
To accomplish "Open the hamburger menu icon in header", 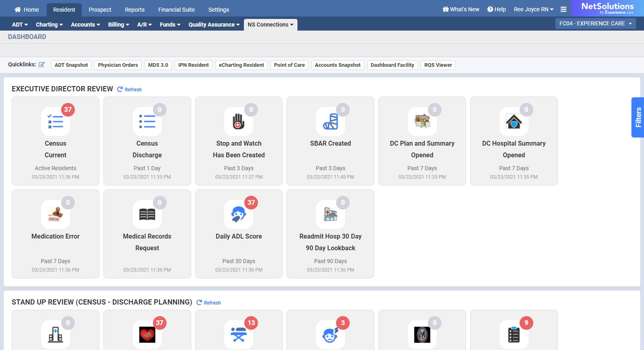I will pos(563,9).
